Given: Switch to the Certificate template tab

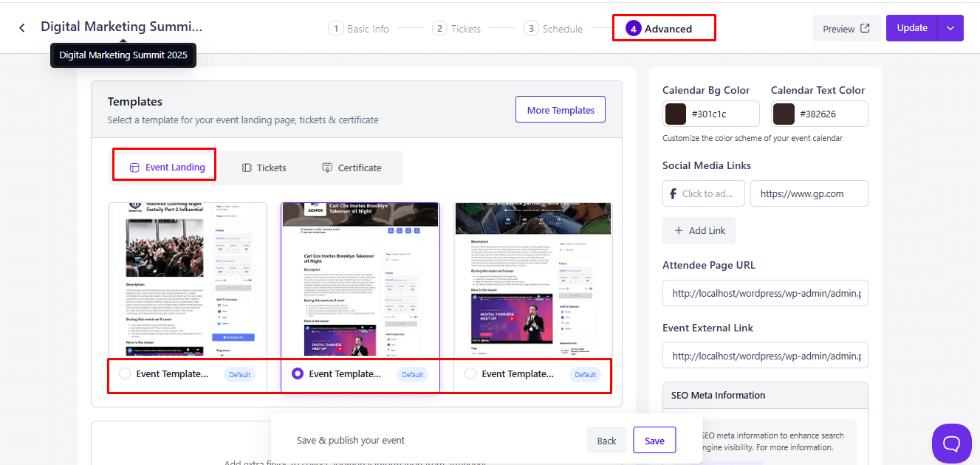Looking at the screenshot, I should point(352,168).
